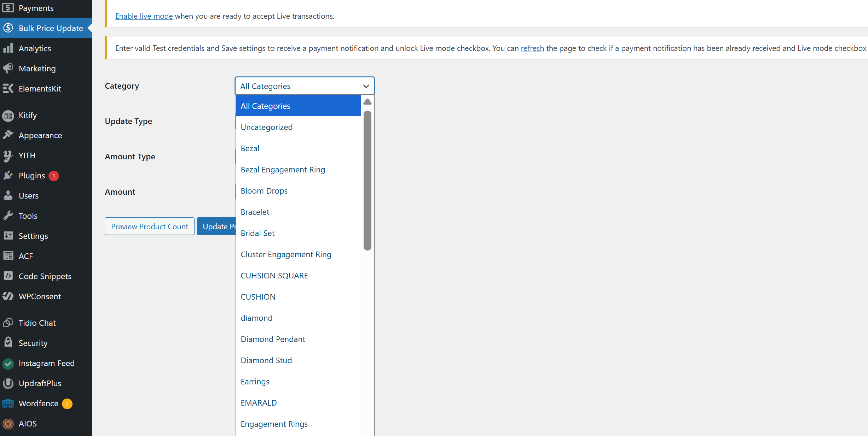Select Earrings in the category list

255,382
